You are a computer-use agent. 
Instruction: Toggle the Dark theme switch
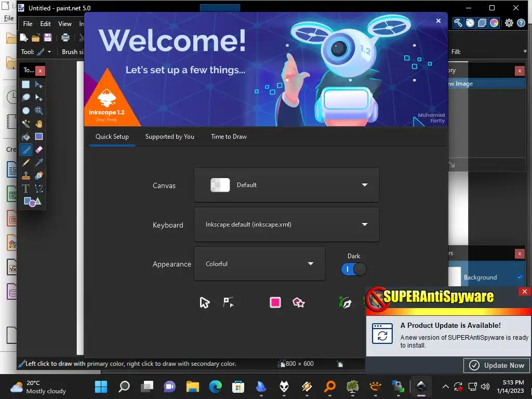(x=353, y=269)
